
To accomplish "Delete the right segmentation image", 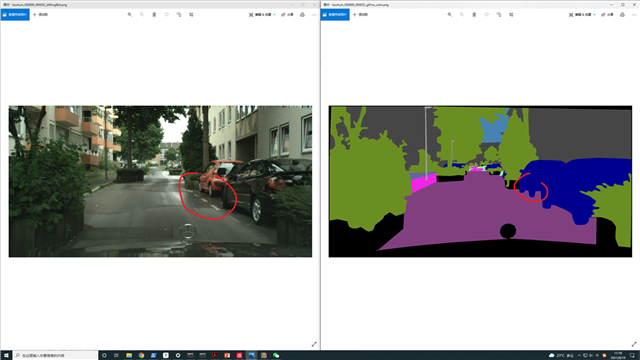I will pos(474,15).
